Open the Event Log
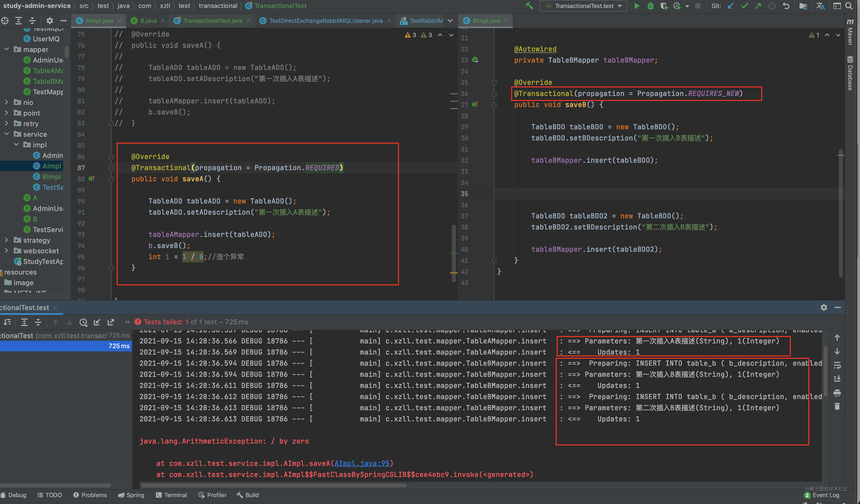This screenshot has width=860, height=504. point(825,495)
